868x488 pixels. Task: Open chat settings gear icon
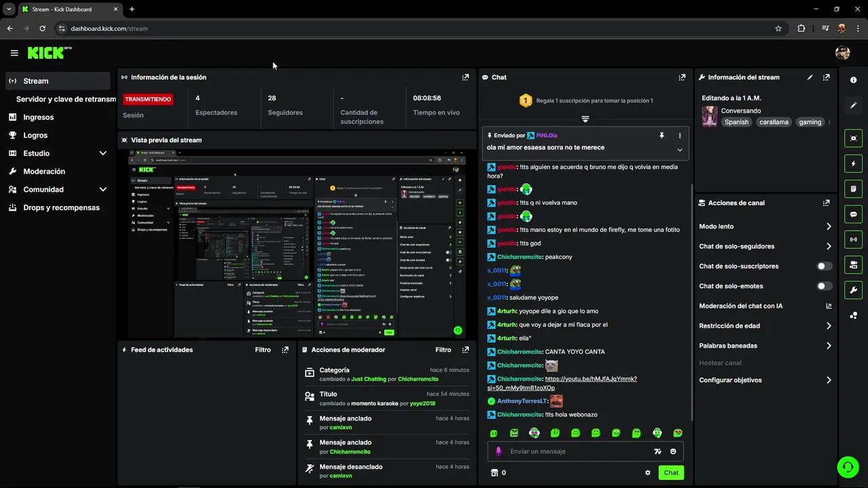coord(648,473)
